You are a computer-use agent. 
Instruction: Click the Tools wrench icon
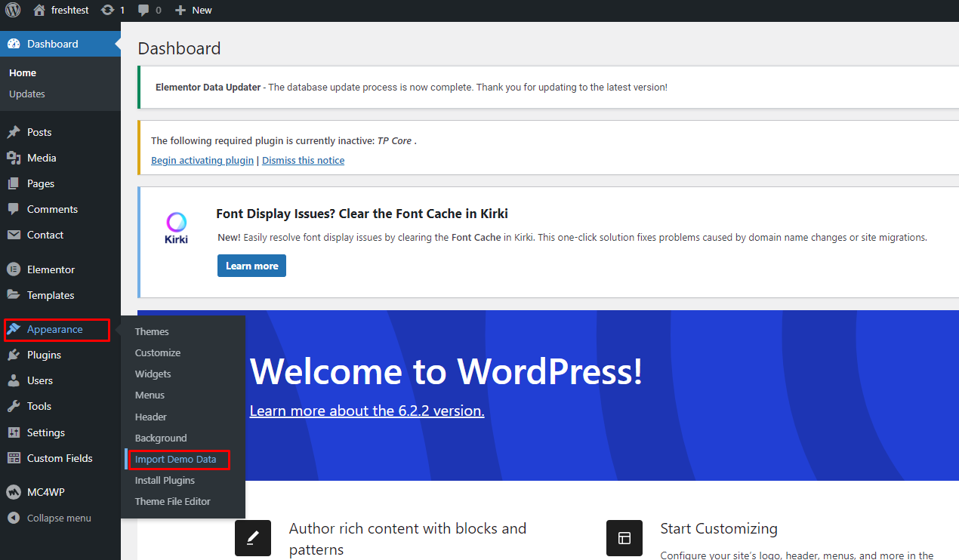click(14, 406)
